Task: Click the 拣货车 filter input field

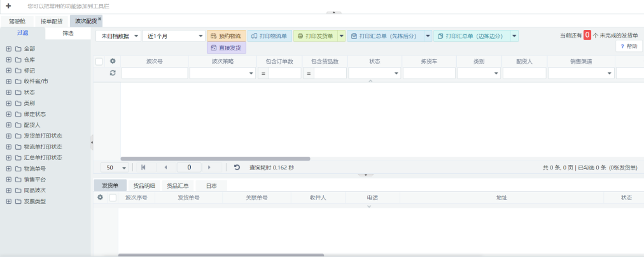Action: [429, 73]
